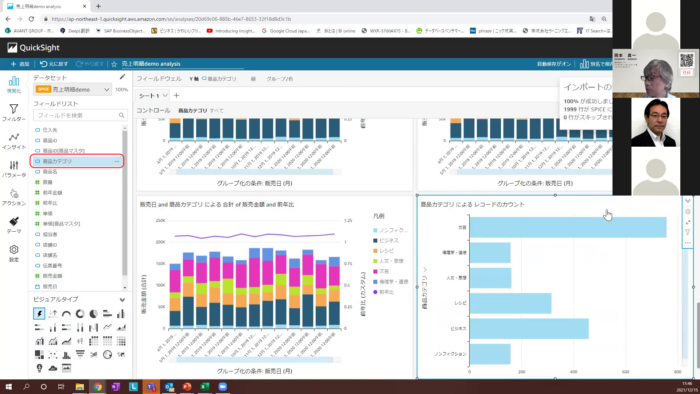The image size is (700, 394).
Task: Click the やり直す redo button
Action: tap(90, 64)
